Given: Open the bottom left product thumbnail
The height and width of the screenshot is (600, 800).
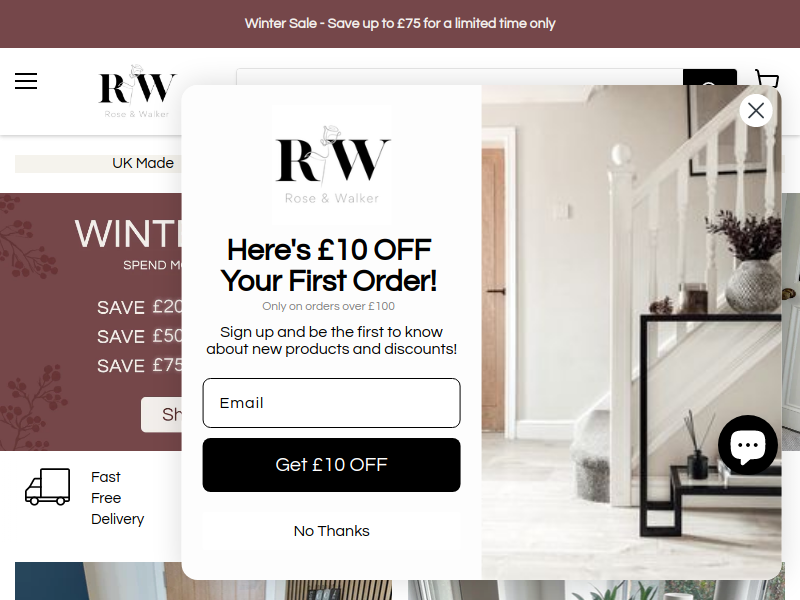Looking at the screenshot, I should [x=203, y=581].
